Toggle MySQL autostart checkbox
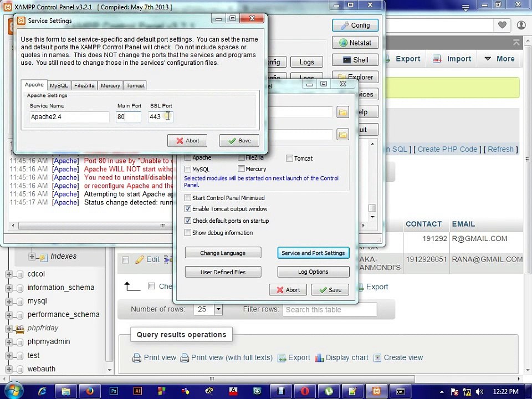Image resolution: width=532 pixels, height=399 pixels. coord(188,169)
